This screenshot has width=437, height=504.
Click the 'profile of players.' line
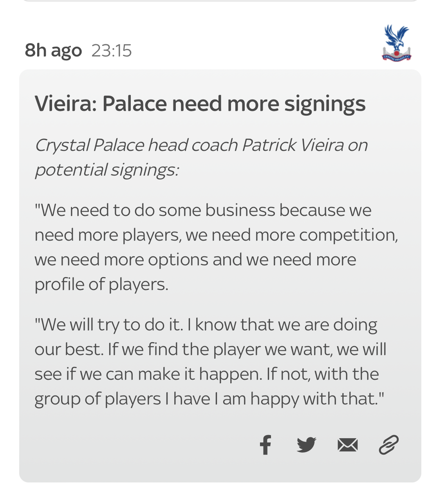(x=101, y=285)
